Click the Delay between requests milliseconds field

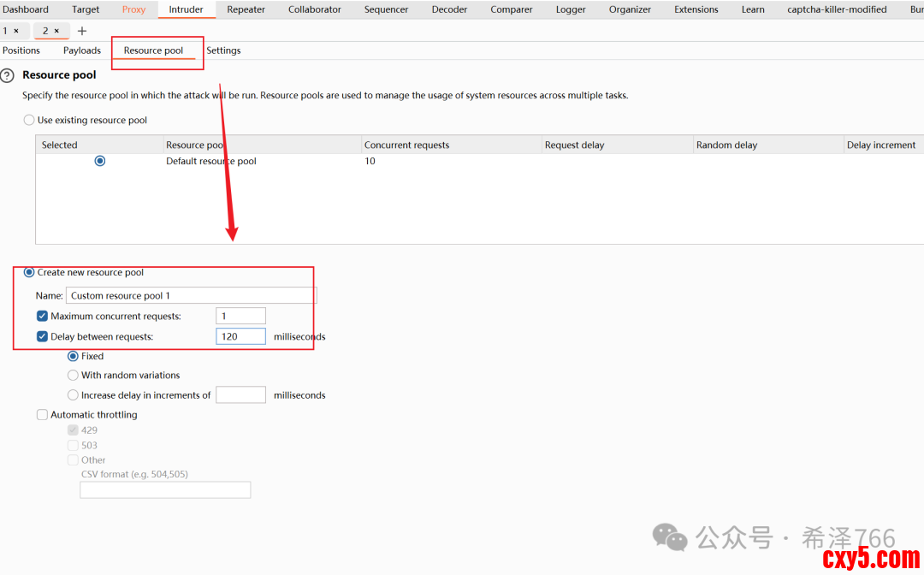(240, 337)
